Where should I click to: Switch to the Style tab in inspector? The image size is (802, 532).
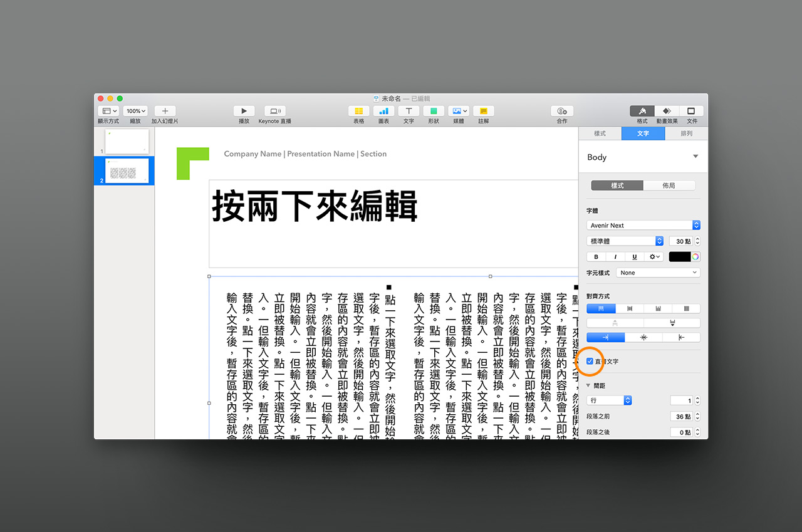click(x=600, y=133)
